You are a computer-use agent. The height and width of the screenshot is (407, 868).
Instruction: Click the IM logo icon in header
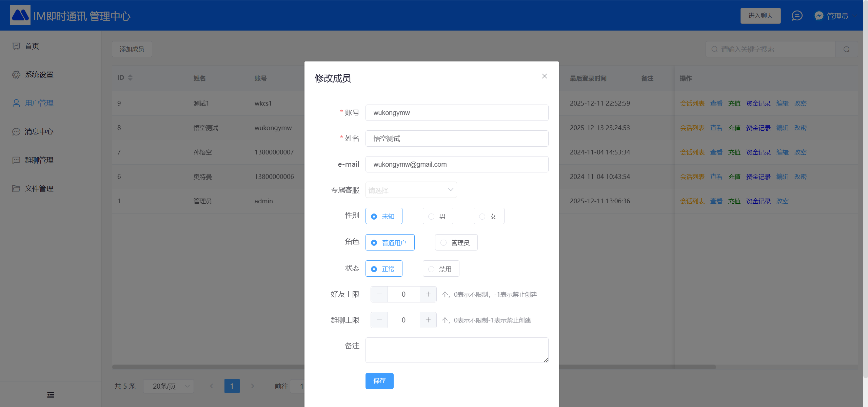coord(20,15)
